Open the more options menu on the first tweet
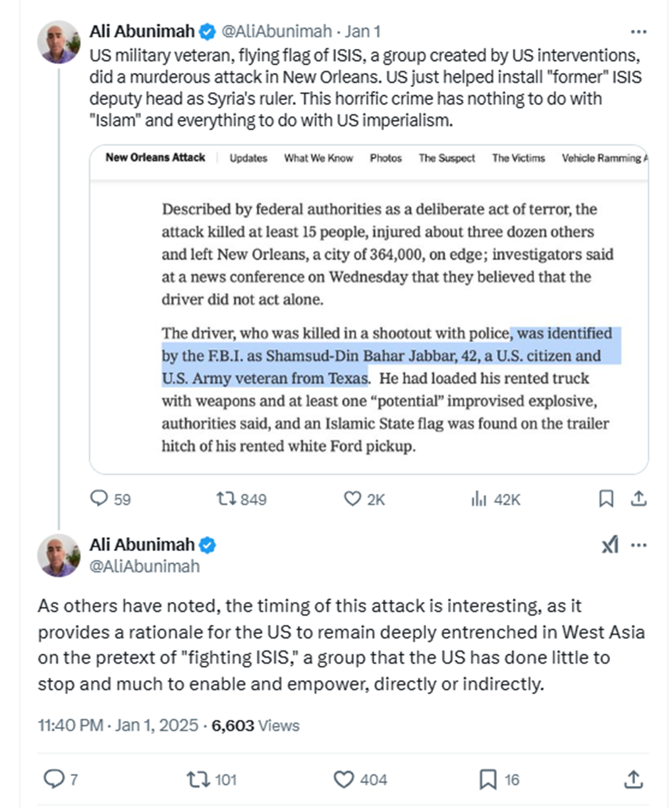Screen dimensions: 672x808 pyautogui.click(x=638, y=30)
